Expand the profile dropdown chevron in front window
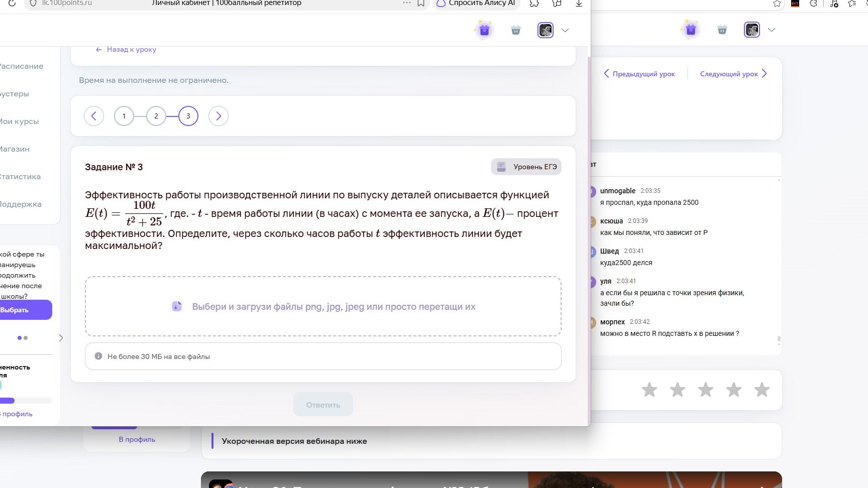 (x=565, y=30)
